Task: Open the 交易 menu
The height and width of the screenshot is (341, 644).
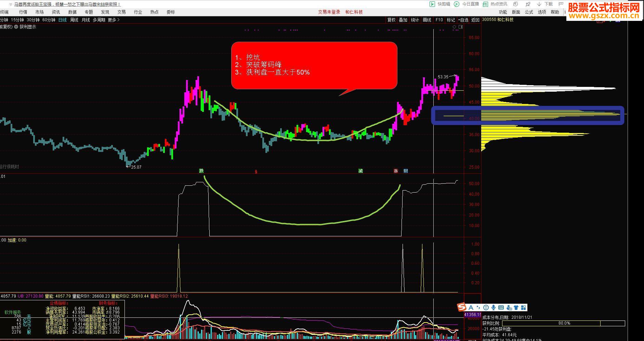Action: (x=121, y=12)
